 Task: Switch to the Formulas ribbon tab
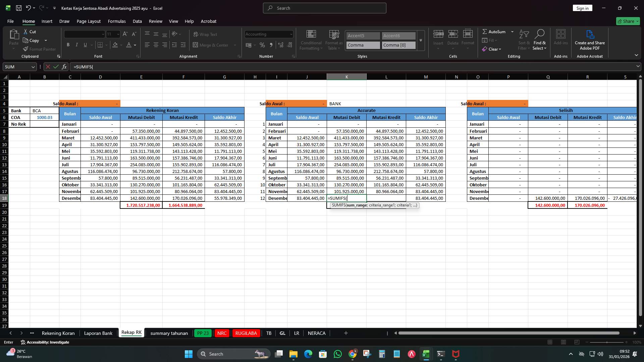point(117,21)
